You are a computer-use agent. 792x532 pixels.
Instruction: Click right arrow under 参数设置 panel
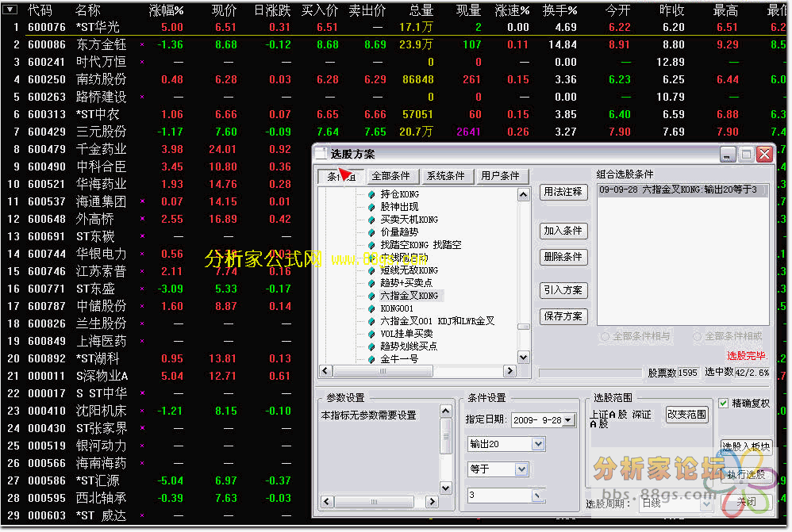click(432, 502)
